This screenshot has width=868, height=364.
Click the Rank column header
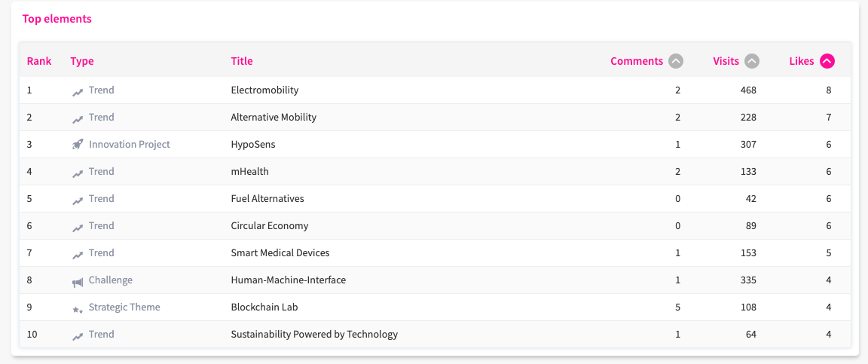39,61
